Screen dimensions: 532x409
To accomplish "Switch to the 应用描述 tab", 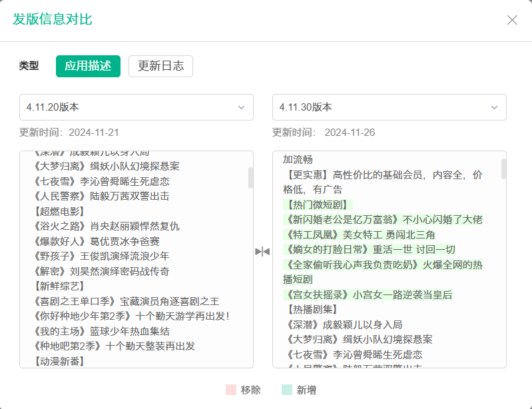I will (x=88, y=66).
